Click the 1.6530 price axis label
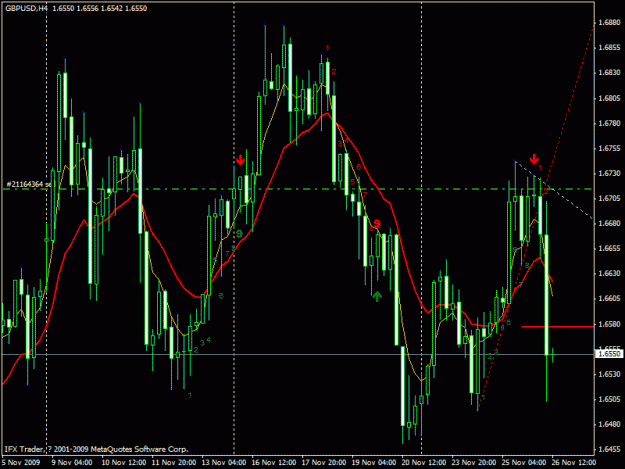The width and height of the screenshot is (625, 469). (609, 374)
